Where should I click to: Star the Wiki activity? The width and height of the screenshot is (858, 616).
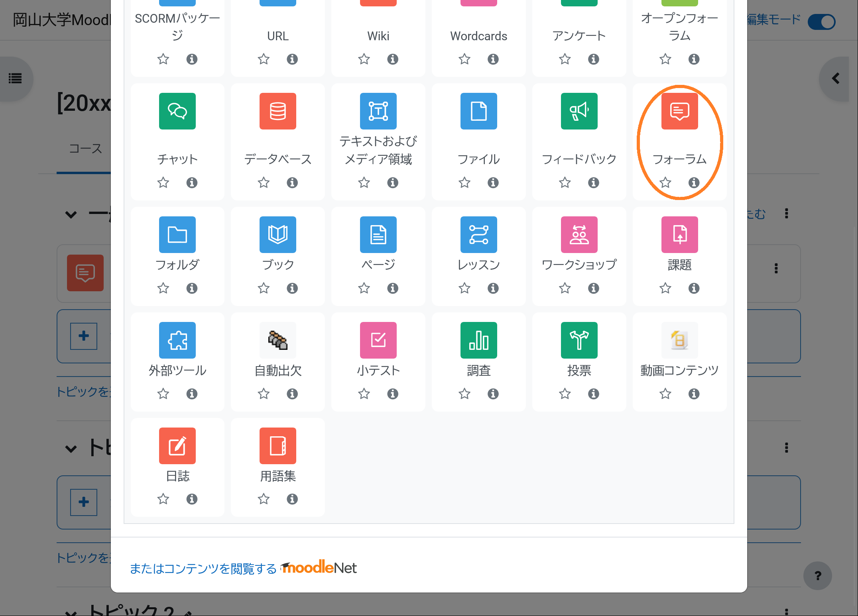click(x=364, y=59)
